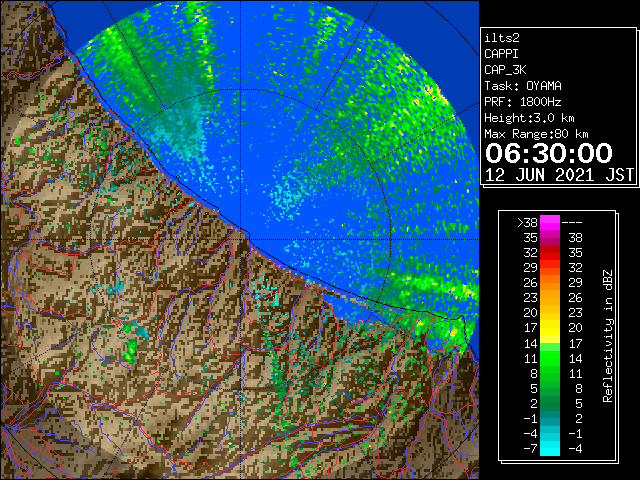The height and width of the screenshot is (480, 640).
Task: Click the 'Max Range:80 km' text
Action: 536,134
